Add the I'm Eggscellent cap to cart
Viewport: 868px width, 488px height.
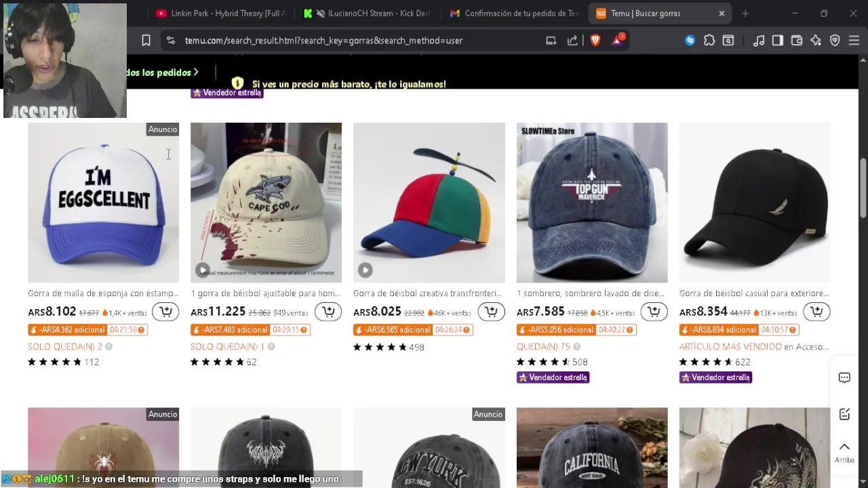point(165,312)
